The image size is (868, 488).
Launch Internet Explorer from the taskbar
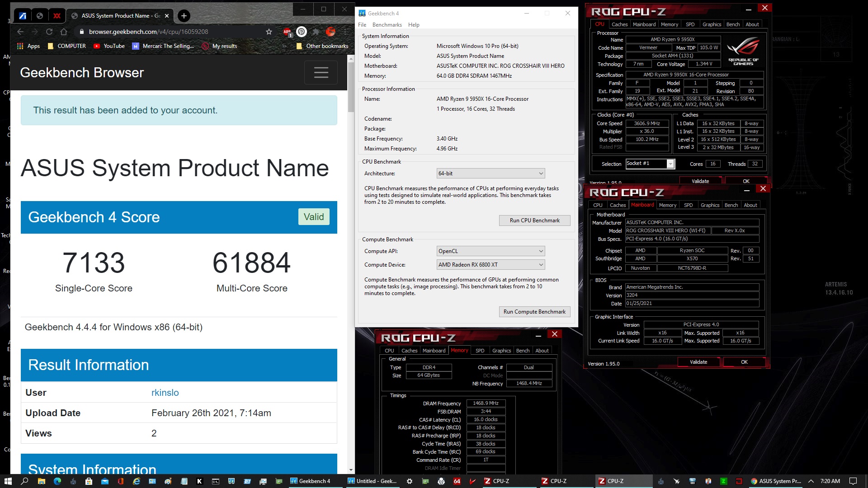click(x=137, y=481)
